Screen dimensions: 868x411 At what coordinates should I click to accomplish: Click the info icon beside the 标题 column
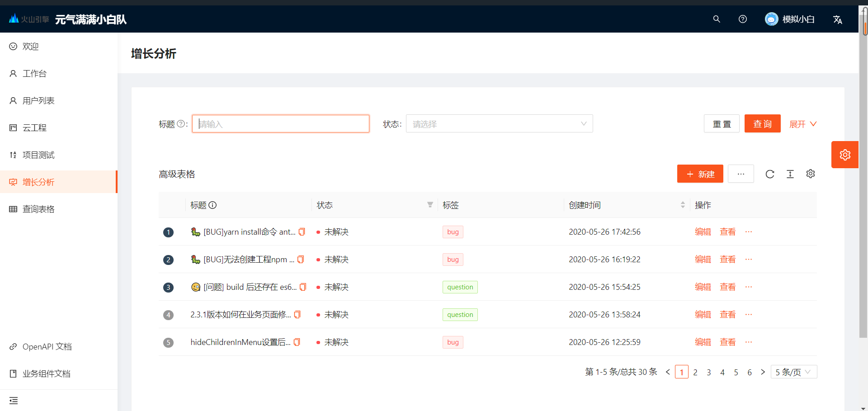pyautogui.click(x=213, y=205)
